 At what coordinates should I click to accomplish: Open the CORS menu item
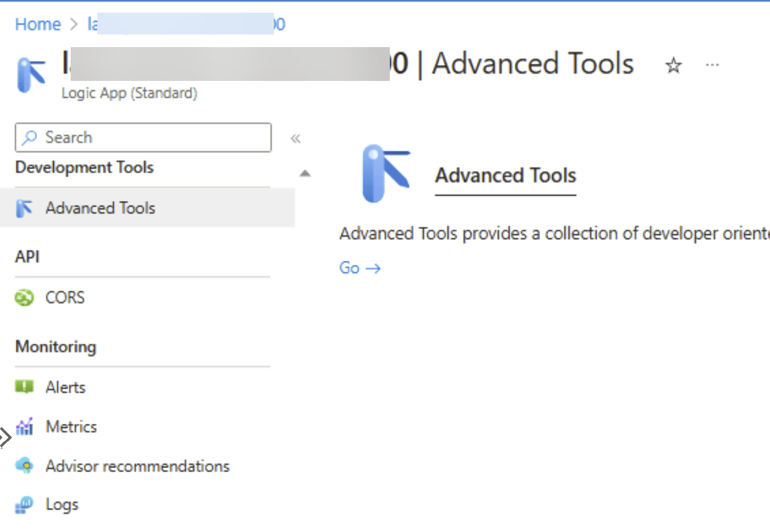pos(65,298)
